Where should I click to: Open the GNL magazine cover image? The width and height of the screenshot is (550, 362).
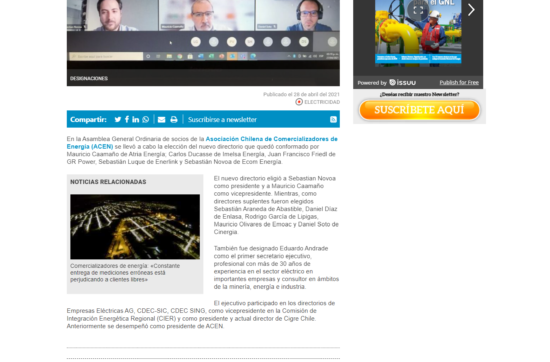(418, 32)
